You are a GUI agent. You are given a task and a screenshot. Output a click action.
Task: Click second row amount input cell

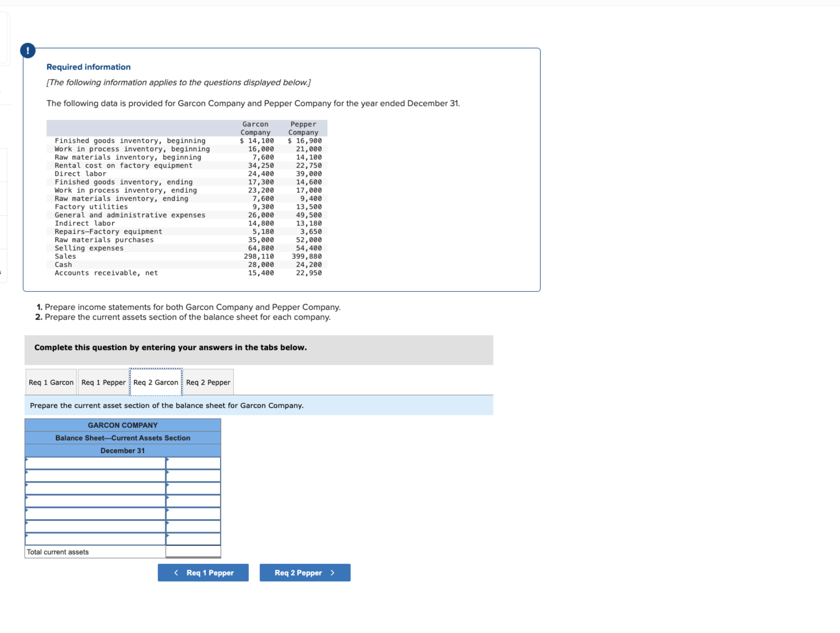coord(193,476)
